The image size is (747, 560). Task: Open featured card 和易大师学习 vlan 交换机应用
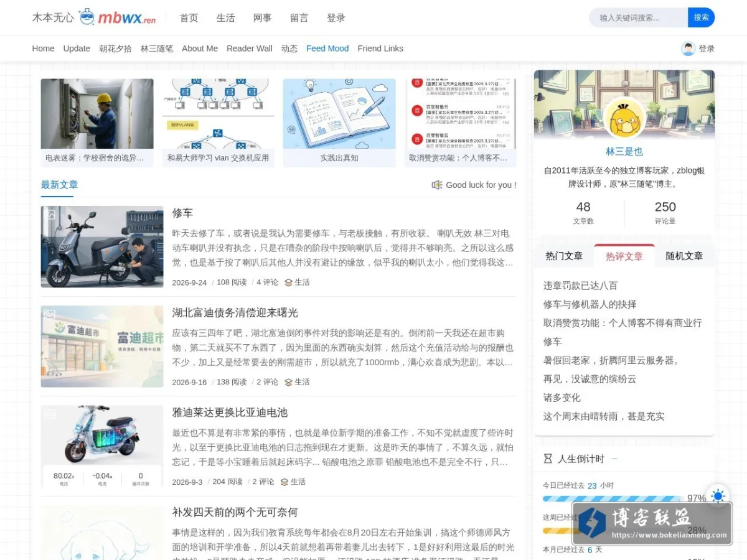tap(218, 123)
